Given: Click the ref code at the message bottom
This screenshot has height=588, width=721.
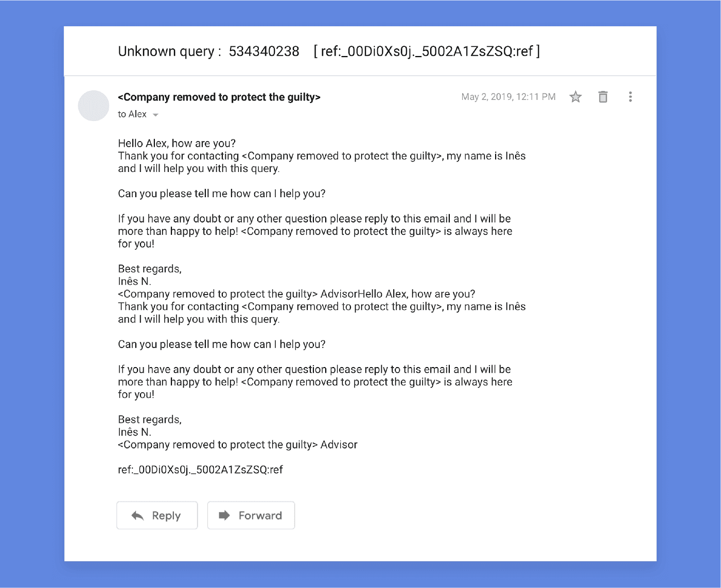Looking at the screenshot, I should pyautogui.click(x=201, y=470).
